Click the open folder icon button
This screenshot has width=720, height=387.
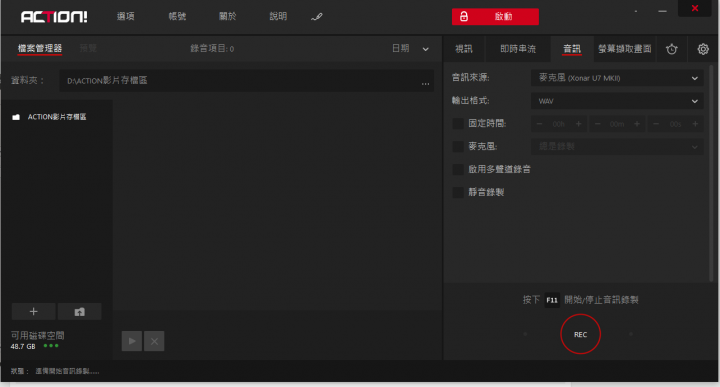pos(79,312)
